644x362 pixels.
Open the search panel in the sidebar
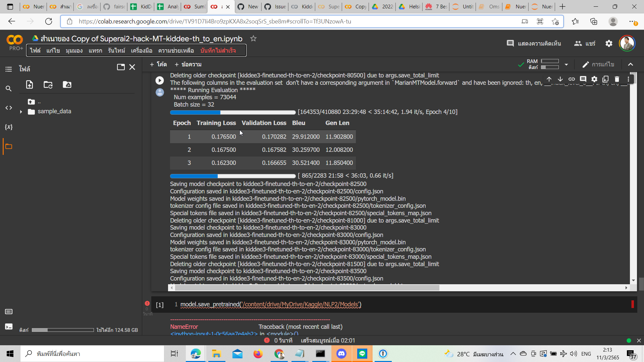click(x=9, y=88)
